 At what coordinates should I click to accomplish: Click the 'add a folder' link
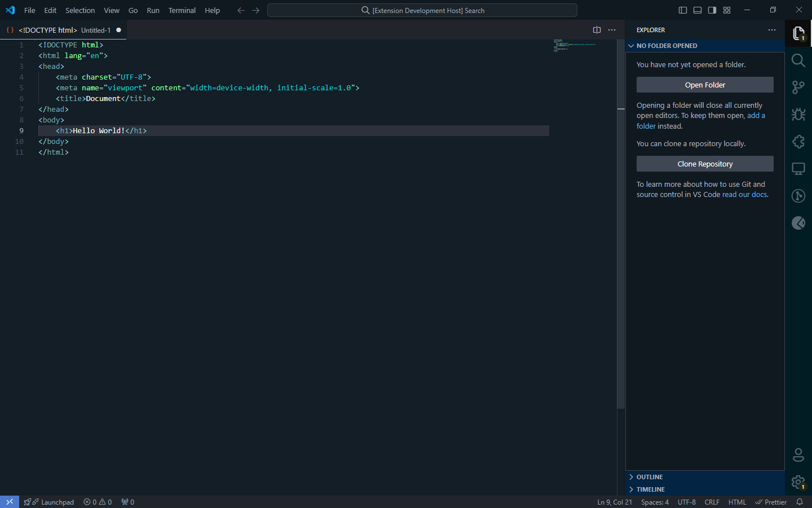coord(756,116)
